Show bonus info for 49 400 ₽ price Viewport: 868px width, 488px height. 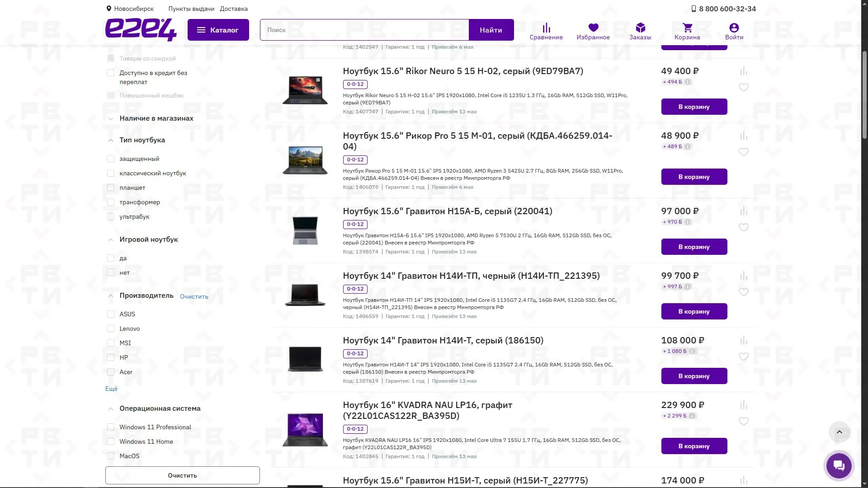click(688, 82)
